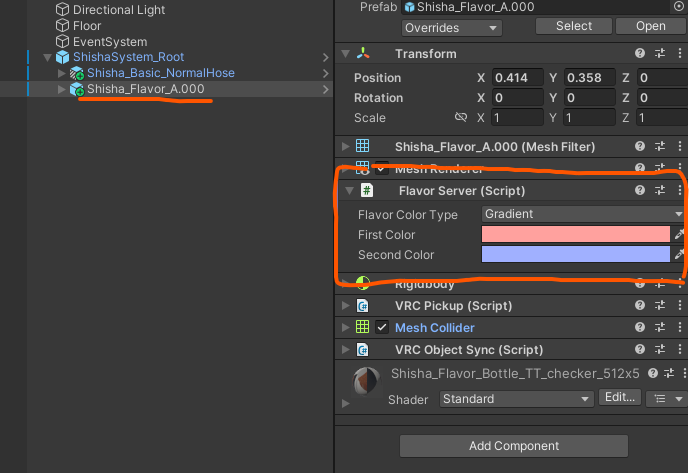Click the material preview sphere

(x=366, y=381)
